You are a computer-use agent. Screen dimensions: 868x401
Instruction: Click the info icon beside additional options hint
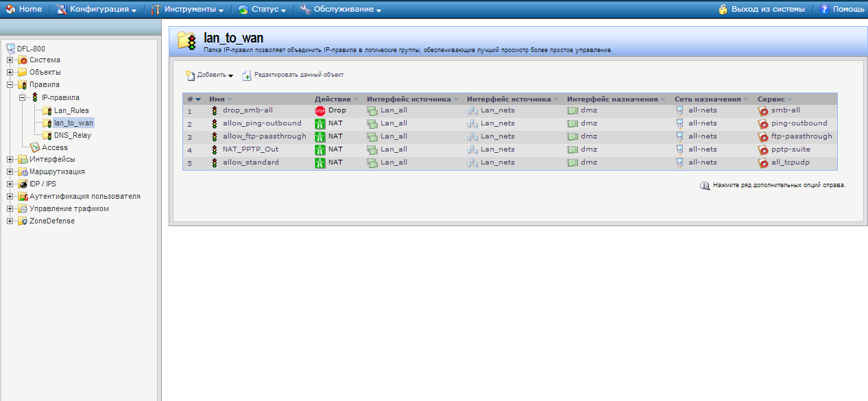tap(704, 186)
